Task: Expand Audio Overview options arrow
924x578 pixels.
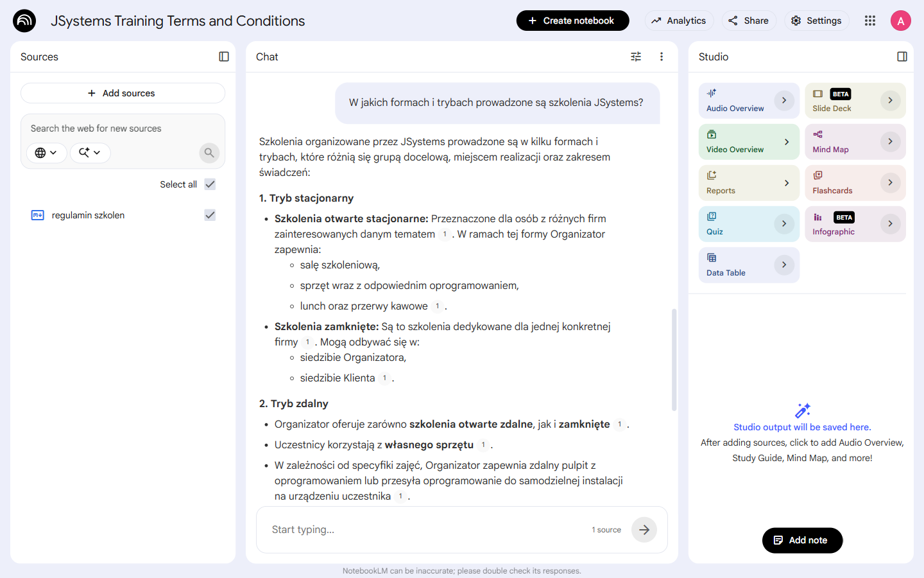Action: [784, 100]
